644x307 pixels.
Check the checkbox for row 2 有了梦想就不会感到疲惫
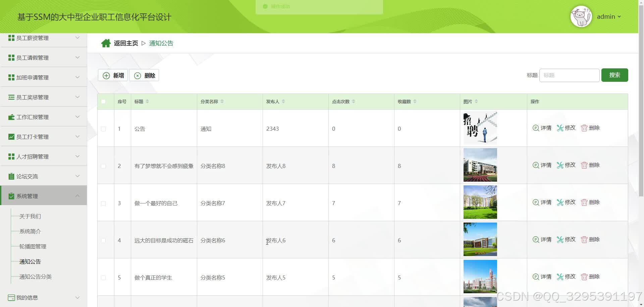pyautogui.click(x=103, y=166)
